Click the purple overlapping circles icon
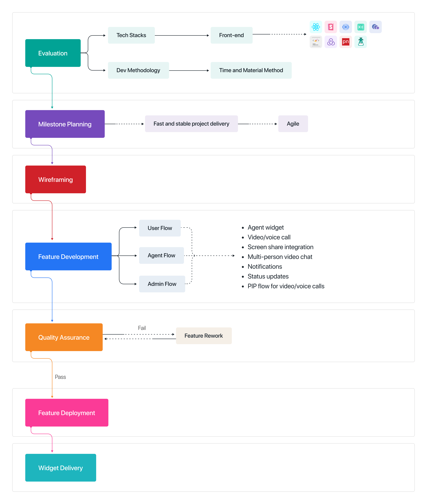 375,27
